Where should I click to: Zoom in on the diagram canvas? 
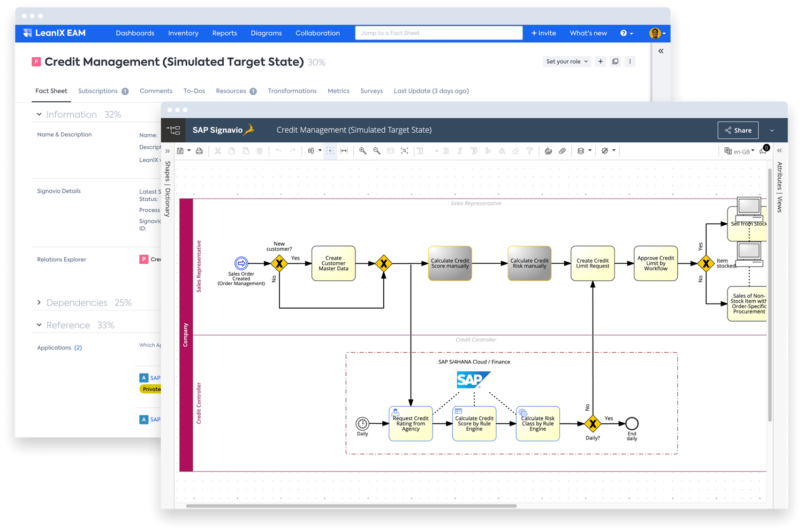[363, 151]
